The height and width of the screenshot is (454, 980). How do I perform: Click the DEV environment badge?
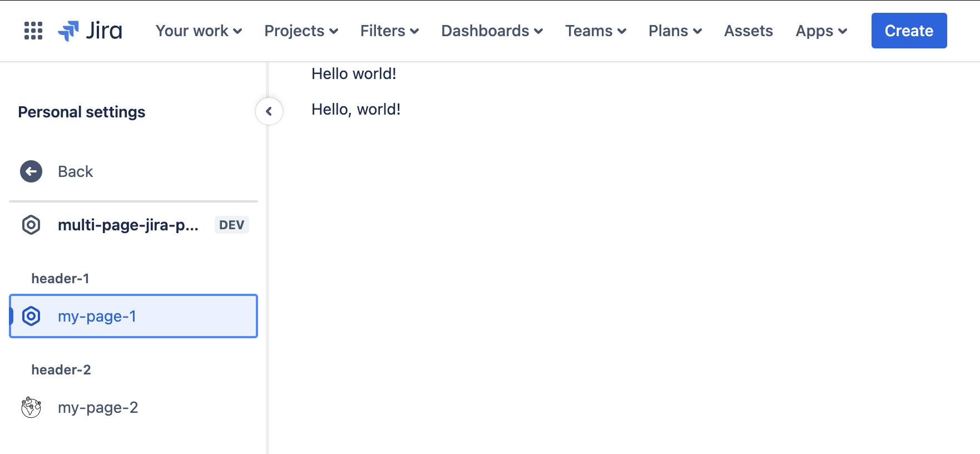pyautogui.click(x=232, y=225)
